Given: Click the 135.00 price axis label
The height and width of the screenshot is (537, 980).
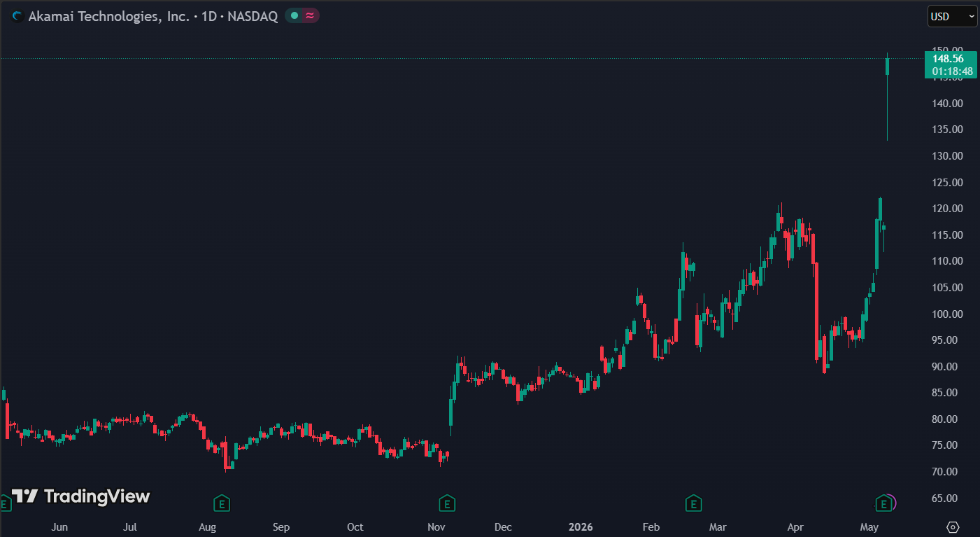Looking at the screenshot, I should [x=948, y=130].
